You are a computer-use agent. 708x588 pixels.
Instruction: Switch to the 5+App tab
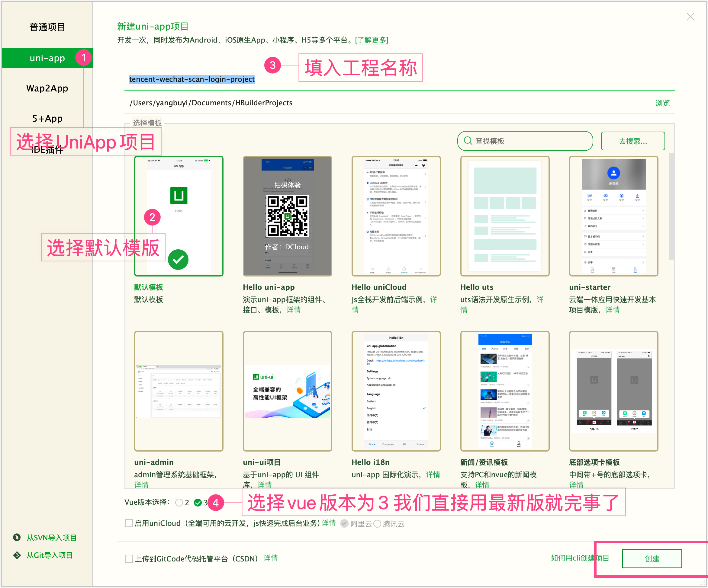coord(47,119)
